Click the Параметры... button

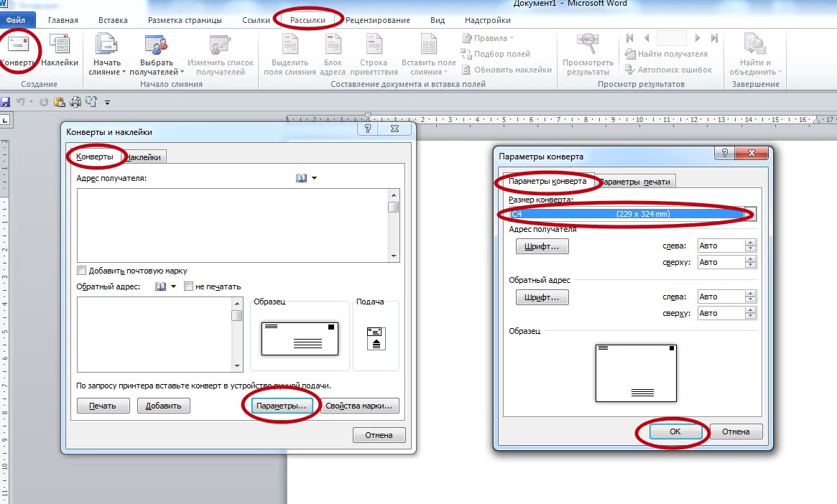point(281,406)
